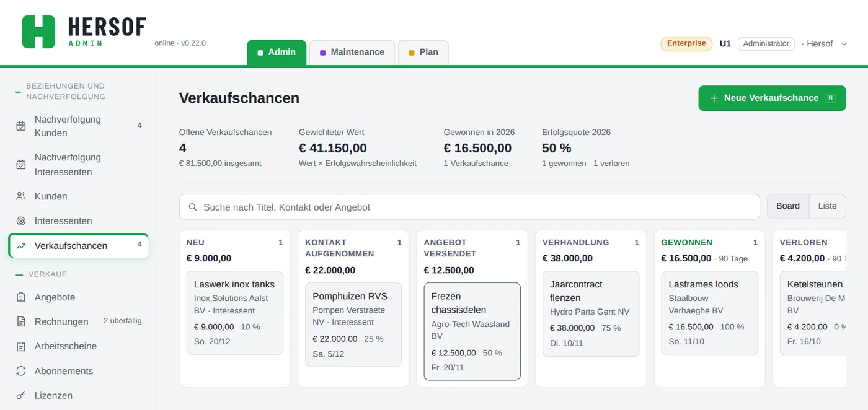Viewport: 868px width, 410px height.
Task: Collapse the Verkauf sidebar section
Action: (x=41, y=274)
